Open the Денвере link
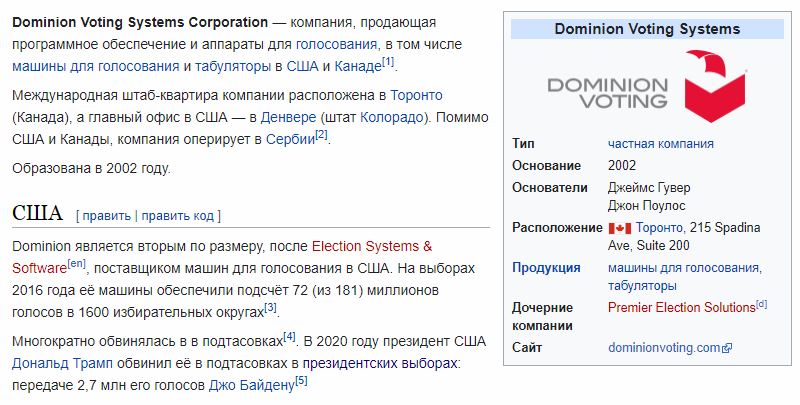This screenshot has width=800, height=405. pyautogui.click(x=288, y=117)
